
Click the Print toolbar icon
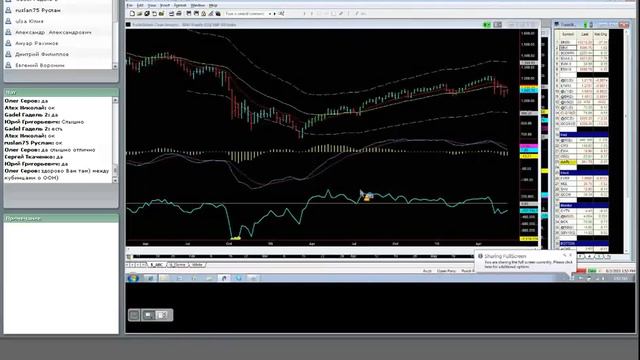(x=179, y=13)
